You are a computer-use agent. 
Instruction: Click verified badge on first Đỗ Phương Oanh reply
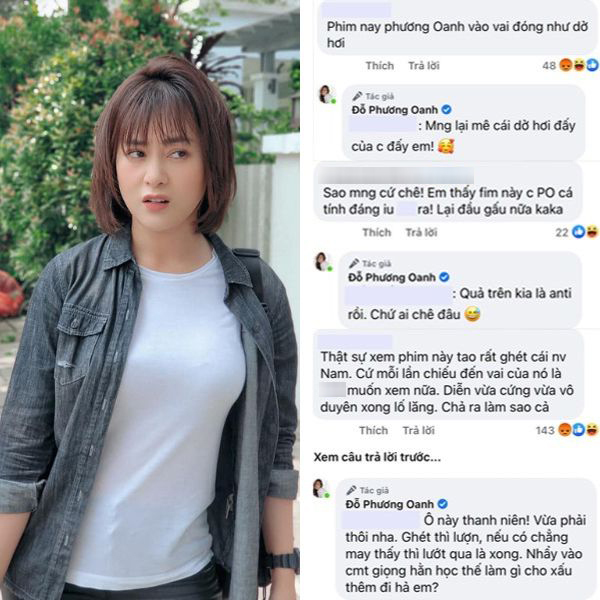[x=446, y=110]
